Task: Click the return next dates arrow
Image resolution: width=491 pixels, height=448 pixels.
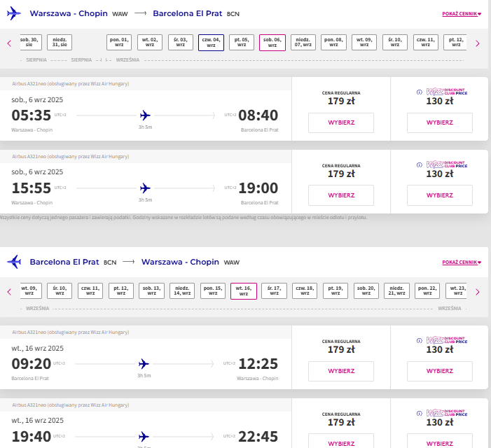Action: (478, 292)
